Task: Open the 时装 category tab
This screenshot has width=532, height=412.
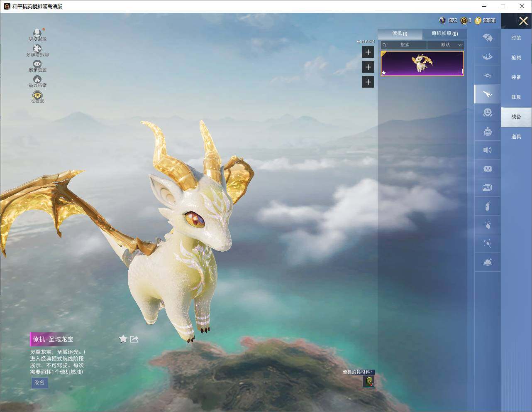Action: click(x=516, y=38)
